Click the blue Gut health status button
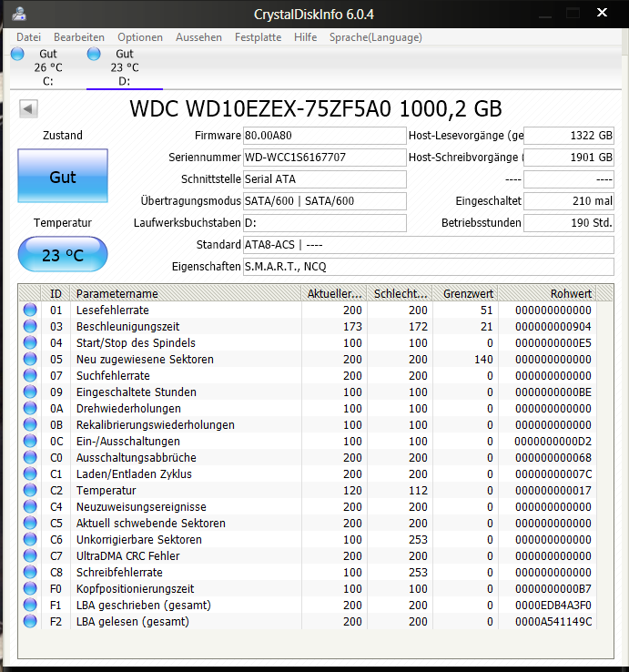Image resolution: width=629 pixels, height=672 pixels. [x=63, y=176]
